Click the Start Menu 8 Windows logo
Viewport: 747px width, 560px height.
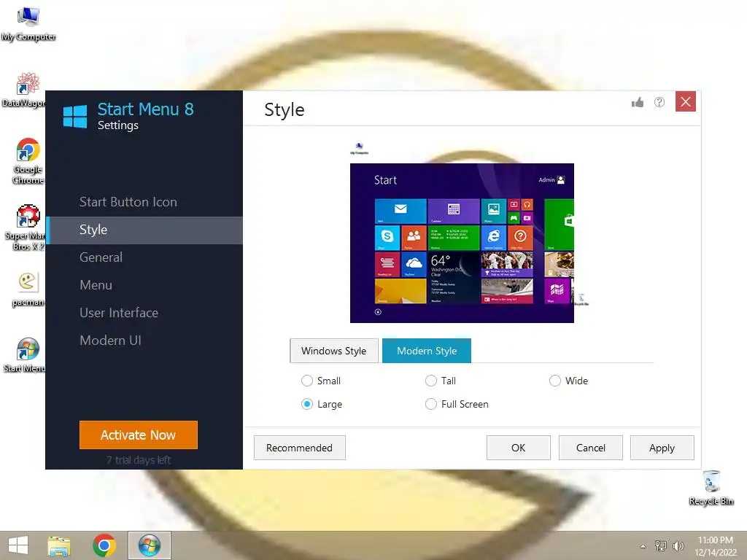pyautogui.click(x=75, y=117)
